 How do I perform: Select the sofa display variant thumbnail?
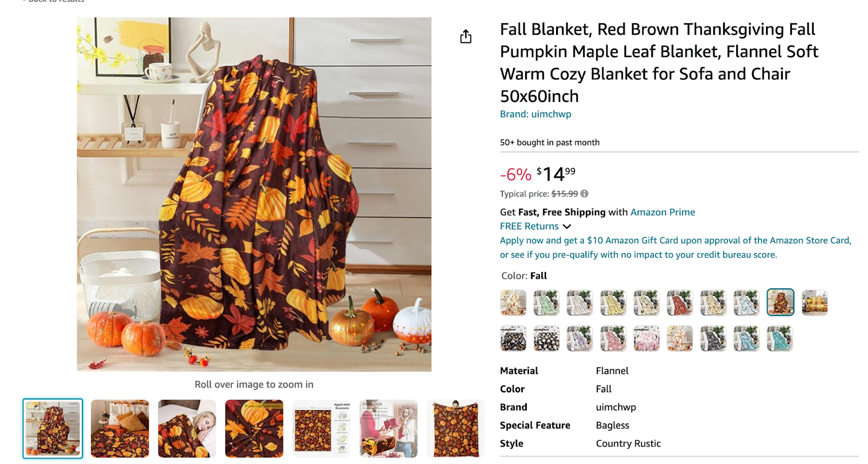point(815,302)
